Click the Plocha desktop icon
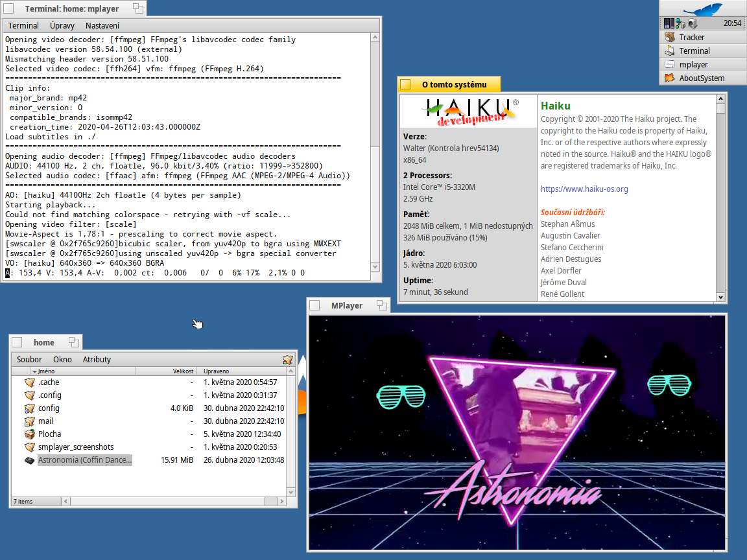Viewport: 747px width, 560px height. [30, 434]
